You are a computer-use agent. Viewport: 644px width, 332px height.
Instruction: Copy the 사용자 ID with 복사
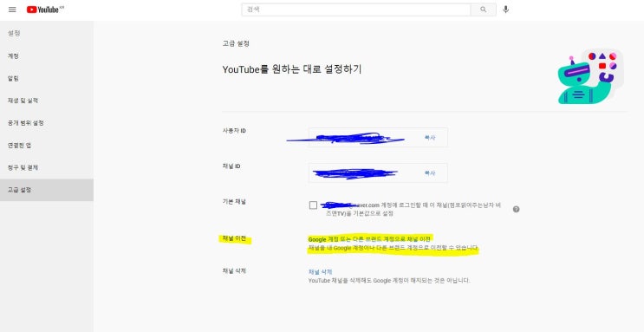click(430, 138)
